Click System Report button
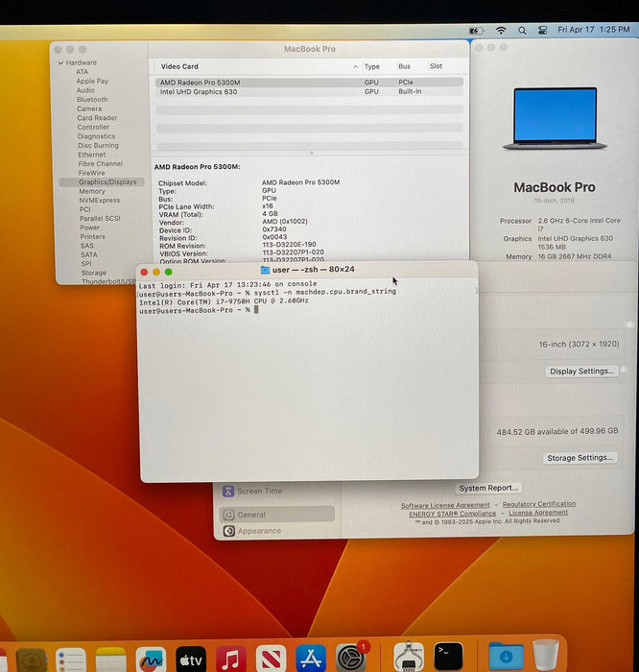639x672 pixels. (488, 488)
